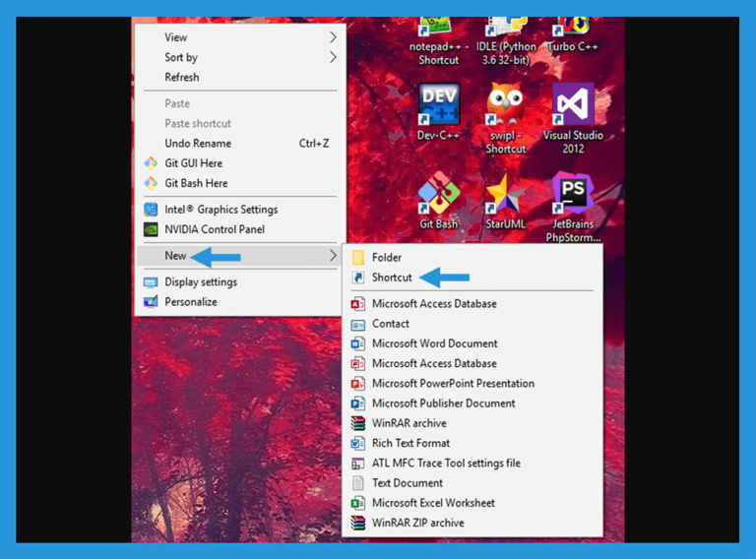Click the Shortcut icon in New submenu
The image size is (756, 559).
[358, 278]
